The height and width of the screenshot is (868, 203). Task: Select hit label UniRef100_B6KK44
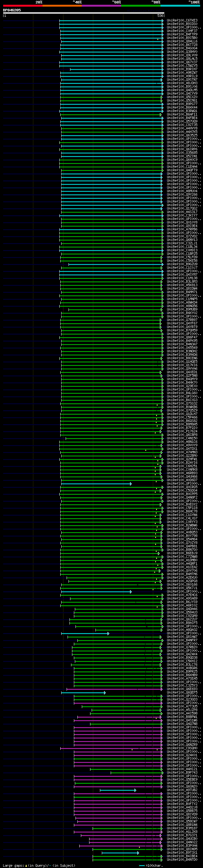coord(182,108)
